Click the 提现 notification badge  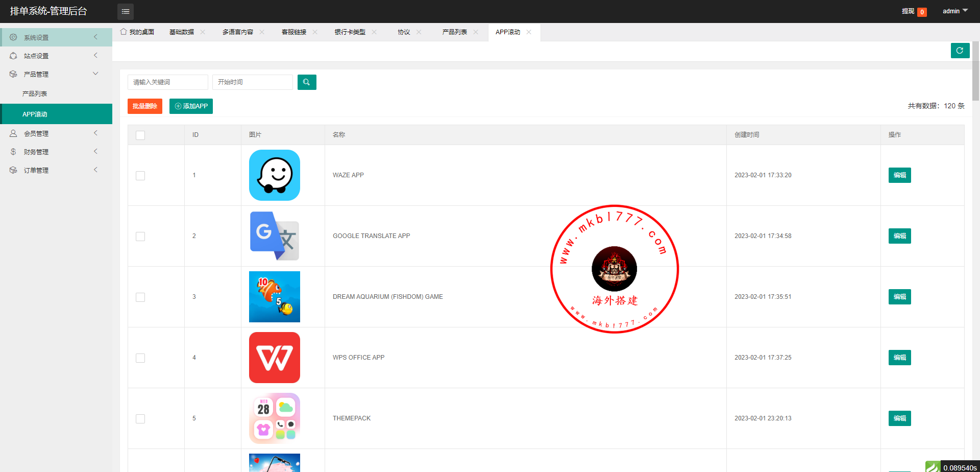[922, 12]
